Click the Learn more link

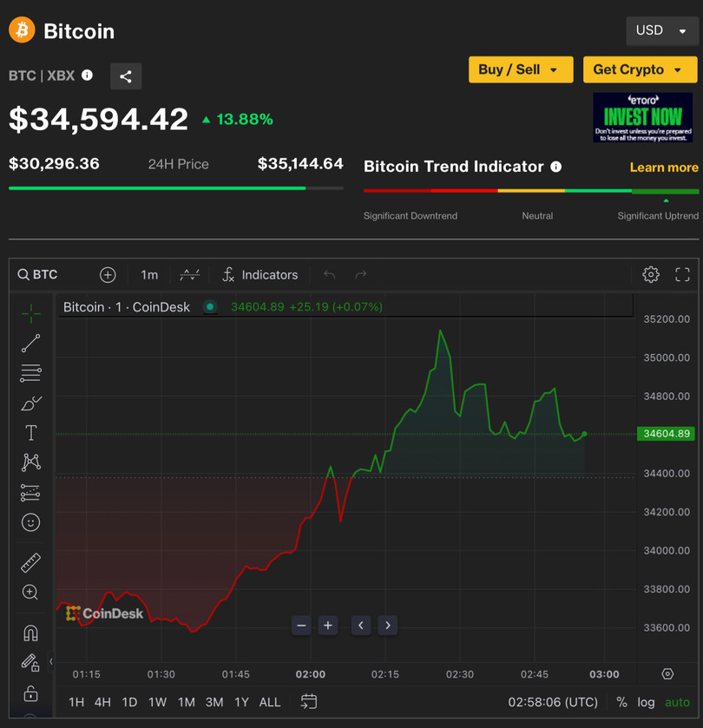[x=663, y=167]
